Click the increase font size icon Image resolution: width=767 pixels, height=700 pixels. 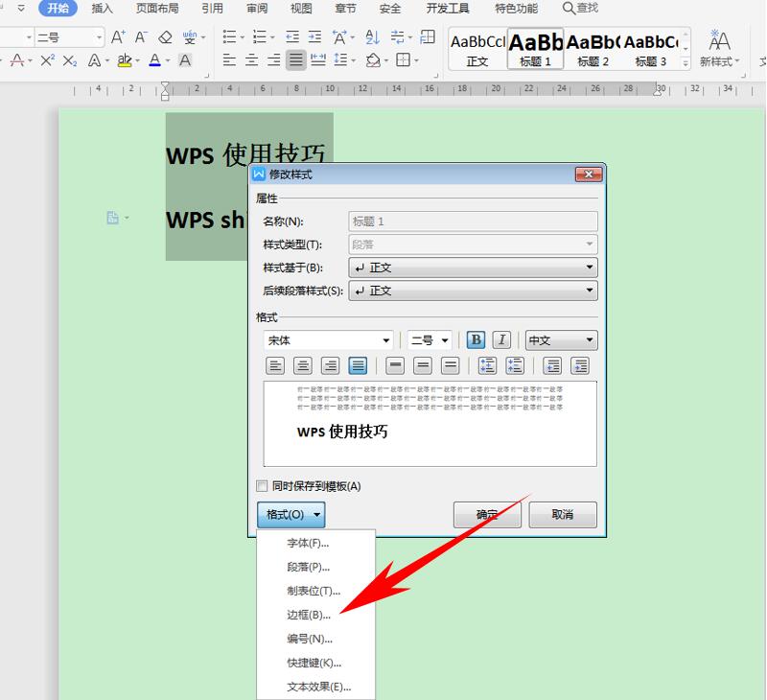tap(118, 37)
